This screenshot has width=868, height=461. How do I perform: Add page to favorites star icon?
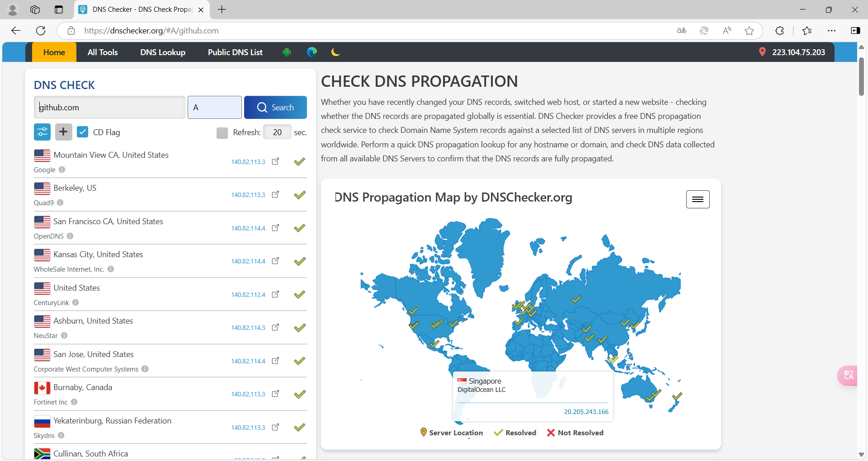tap(749, 31)
